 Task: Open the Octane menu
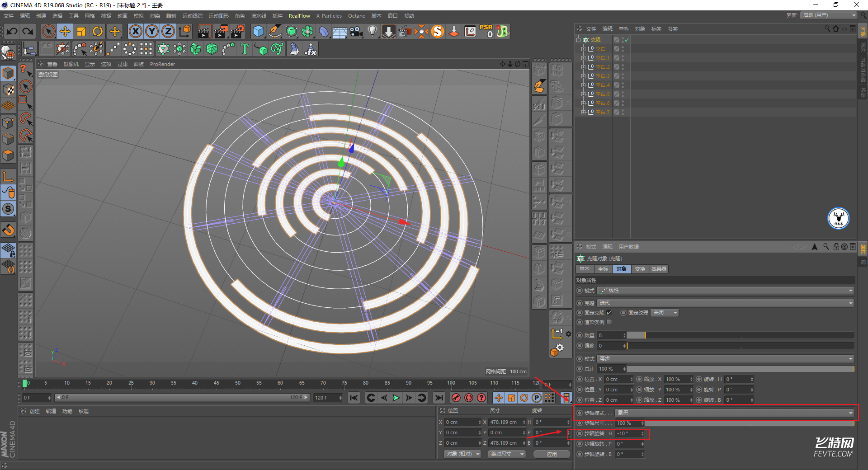point(356,16)
